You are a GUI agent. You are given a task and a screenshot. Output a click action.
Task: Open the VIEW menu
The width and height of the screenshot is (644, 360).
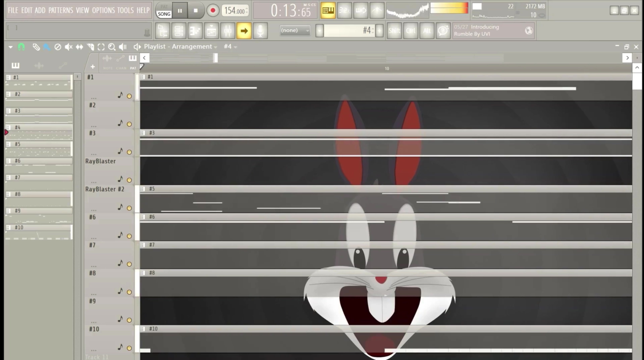(83, 10)
